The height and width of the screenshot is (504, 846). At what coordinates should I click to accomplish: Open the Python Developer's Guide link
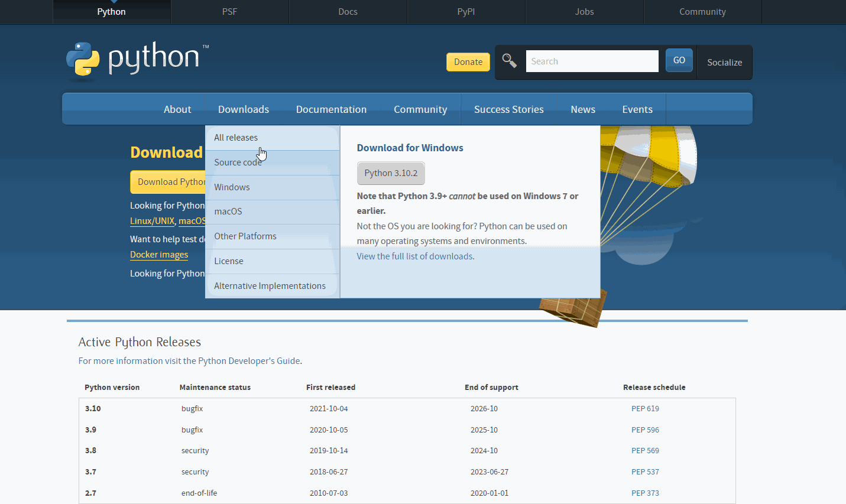click(249, 361)
